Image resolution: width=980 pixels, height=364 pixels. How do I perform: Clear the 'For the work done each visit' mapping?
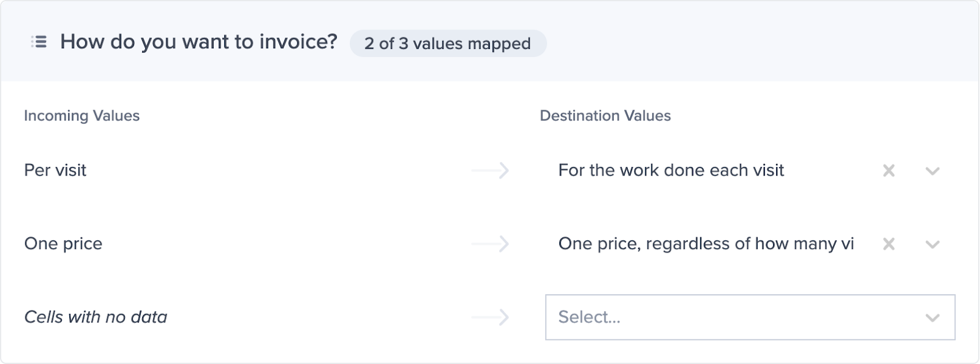(889, 171)
